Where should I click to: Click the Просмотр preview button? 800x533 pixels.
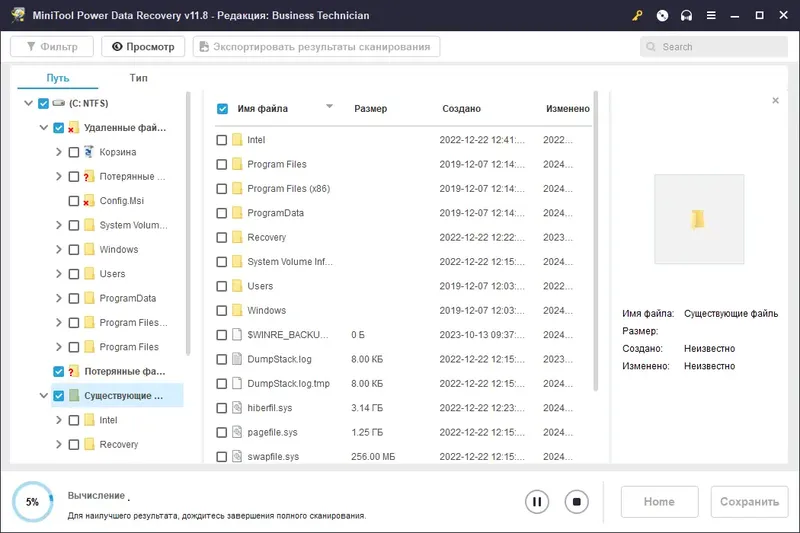[x=144, y=47]
